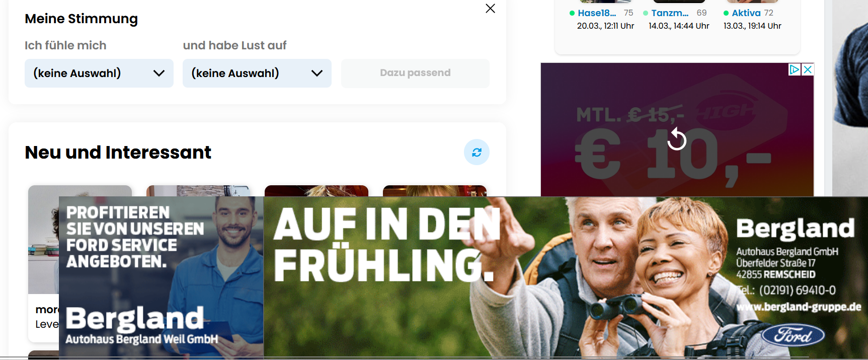The width and height of the screenshot is (868, 360).
Task: Click the green online dot beside Hase18
Action: pos(572,13)
